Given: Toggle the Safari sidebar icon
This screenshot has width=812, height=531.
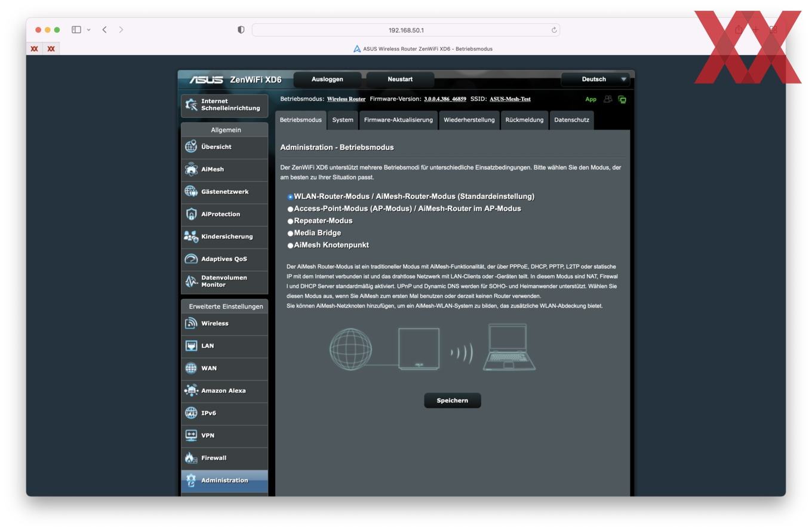Looking at the screenshot, I should click(76, 29).
